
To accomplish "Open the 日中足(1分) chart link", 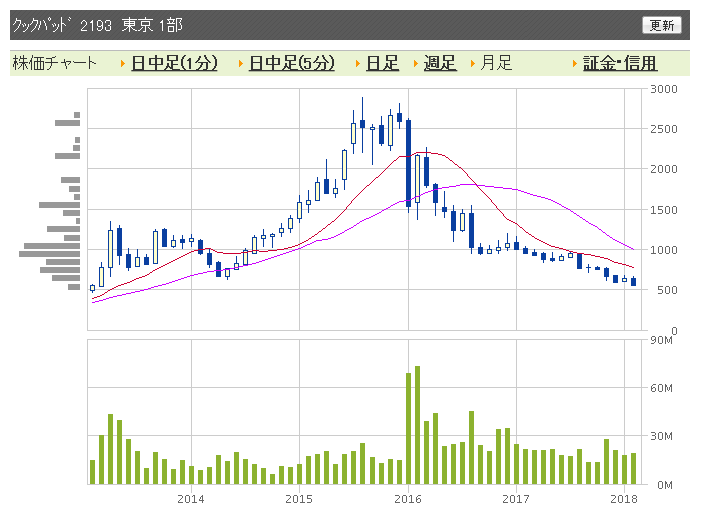I will [174, 63].
